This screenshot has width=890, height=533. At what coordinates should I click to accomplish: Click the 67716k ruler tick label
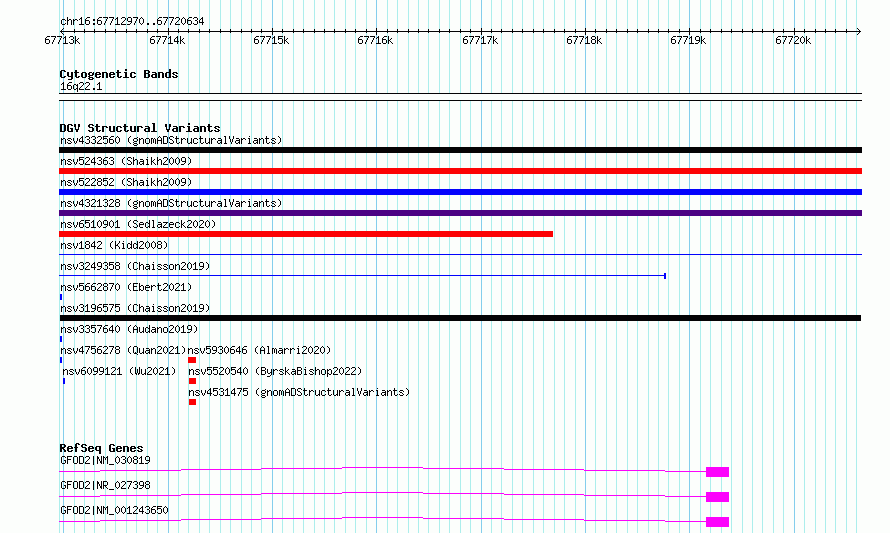(375, 41)
